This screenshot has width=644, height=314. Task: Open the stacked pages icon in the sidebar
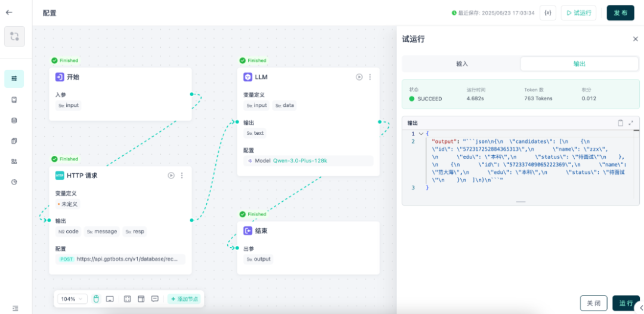point(14,141)
